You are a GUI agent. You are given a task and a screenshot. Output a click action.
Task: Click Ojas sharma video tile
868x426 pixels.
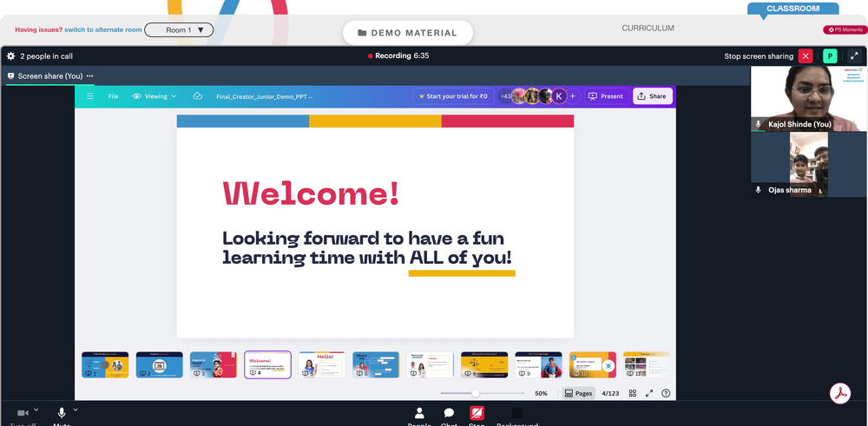[809, 164]
